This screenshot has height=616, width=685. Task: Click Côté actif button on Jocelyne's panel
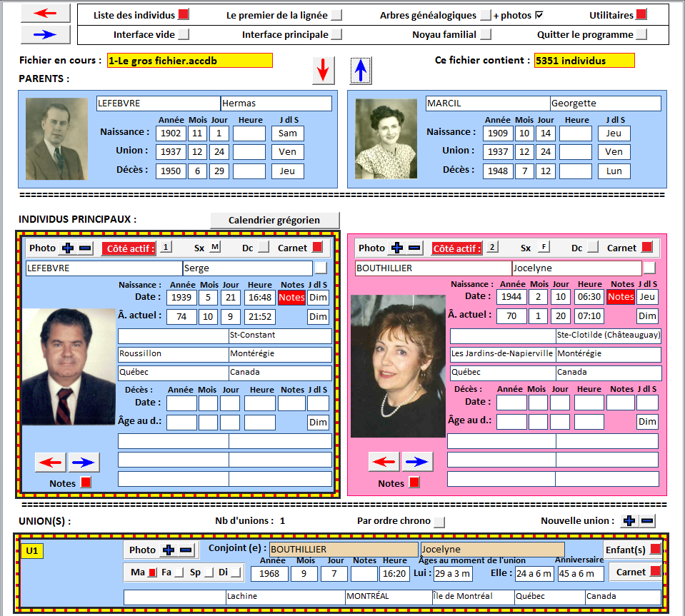coord(456,248)
